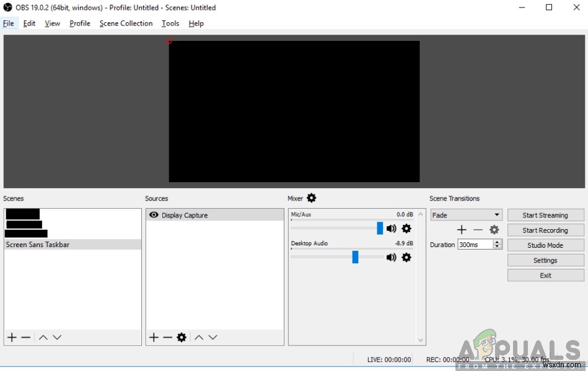588x371 pixels.
Task: Mute the Mic/Aux speaker icon
Action: 391,229
